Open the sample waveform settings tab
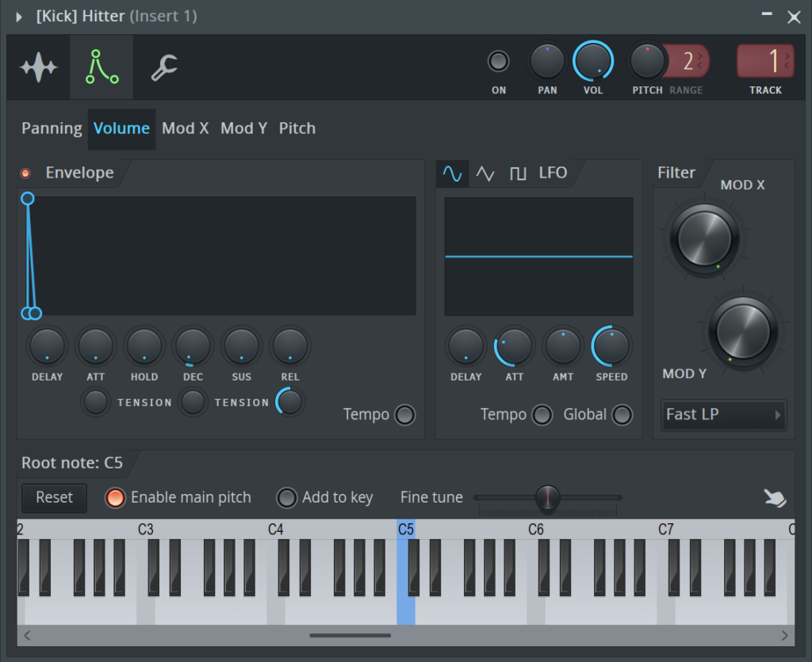812x662 pixels. pos(38,67)
